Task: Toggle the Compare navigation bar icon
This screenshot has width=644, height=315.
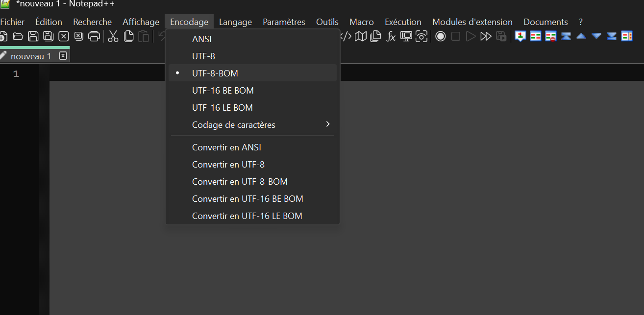Action: (x=627, y=36)
